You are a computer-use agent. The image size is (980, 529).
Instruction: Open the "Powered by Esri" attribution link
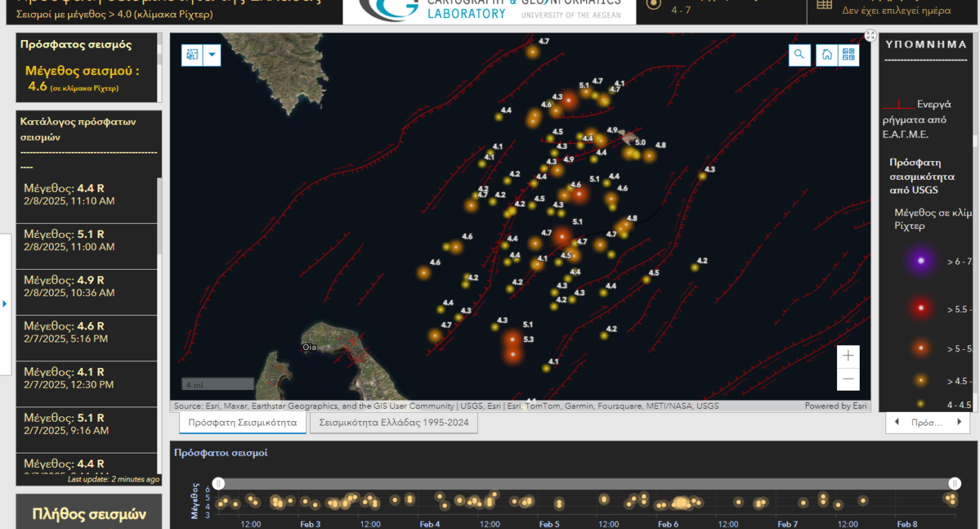[x=836, y=406]
